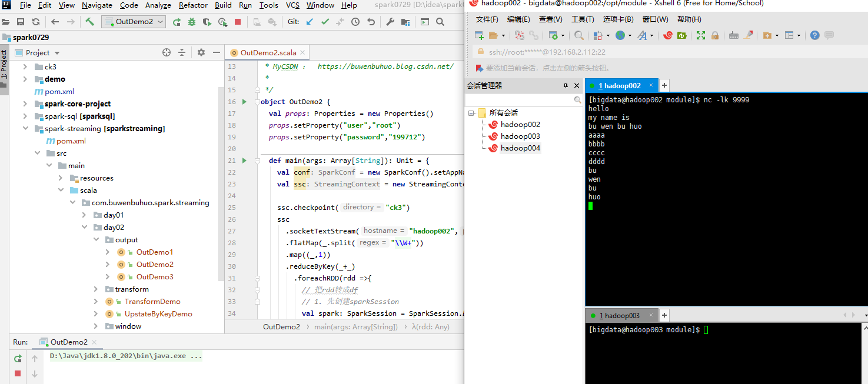
Task: Launch Xftp green icon in Xshell toolbar
Action: 682,35
